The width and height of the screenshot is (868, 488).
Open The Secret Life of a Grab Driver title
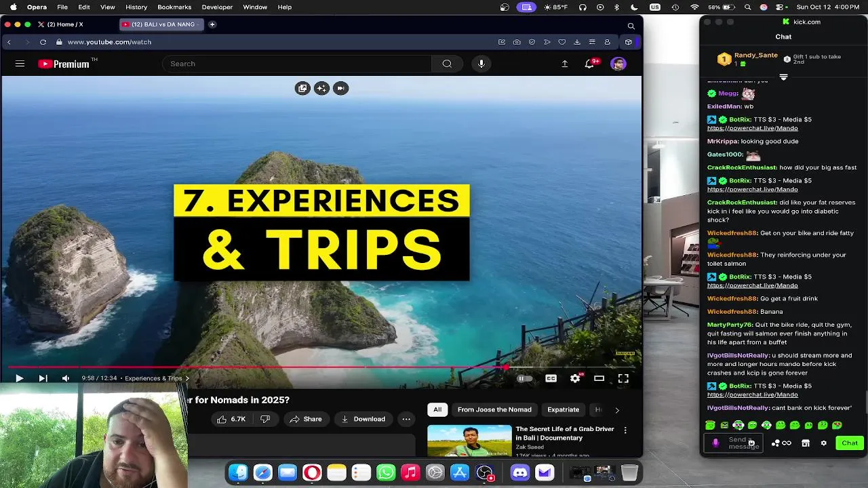[564, 433]
